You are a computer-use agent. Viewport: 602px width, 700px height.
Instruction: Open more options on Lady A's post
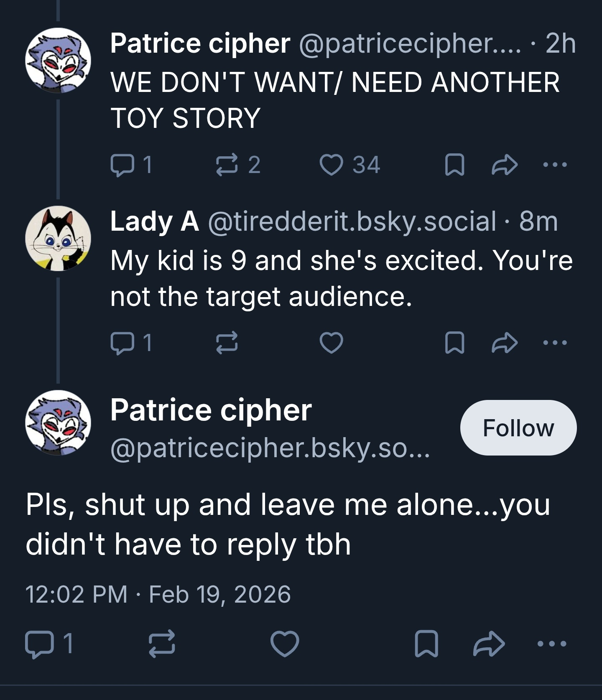[554, 343]
